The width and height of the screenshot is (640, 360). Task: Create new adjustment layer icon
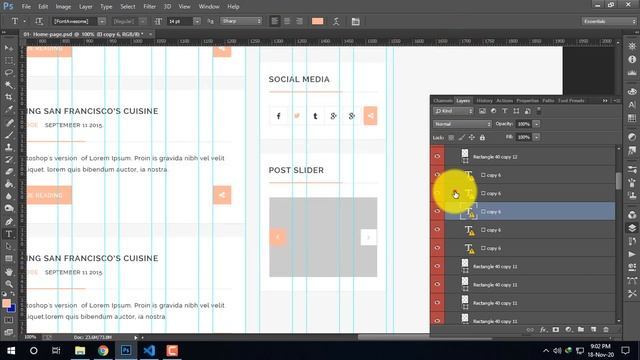(x=568, y=330)
